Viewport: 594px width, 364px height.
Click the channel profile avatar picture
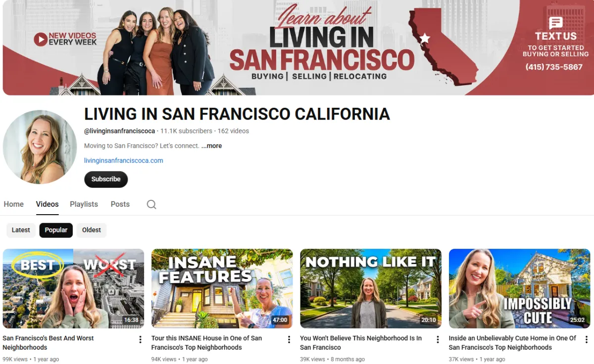(40, 147)
